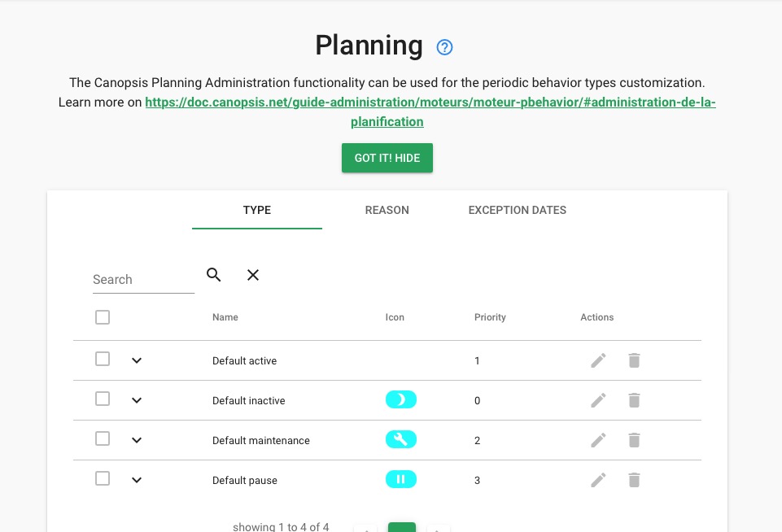Viewport: 782px width, 532px height.
Task: Edit the Default active type
Action: 598,360
